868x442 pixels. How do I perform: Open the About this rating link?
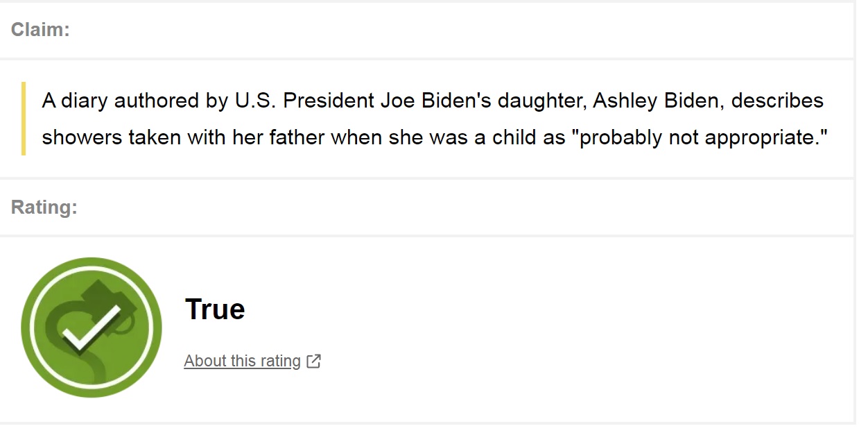[x=242, y=361]
